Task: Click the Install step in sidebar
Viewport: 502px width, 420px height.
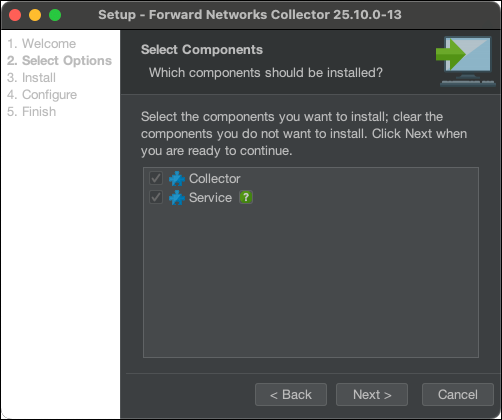Action: (31, 78)
